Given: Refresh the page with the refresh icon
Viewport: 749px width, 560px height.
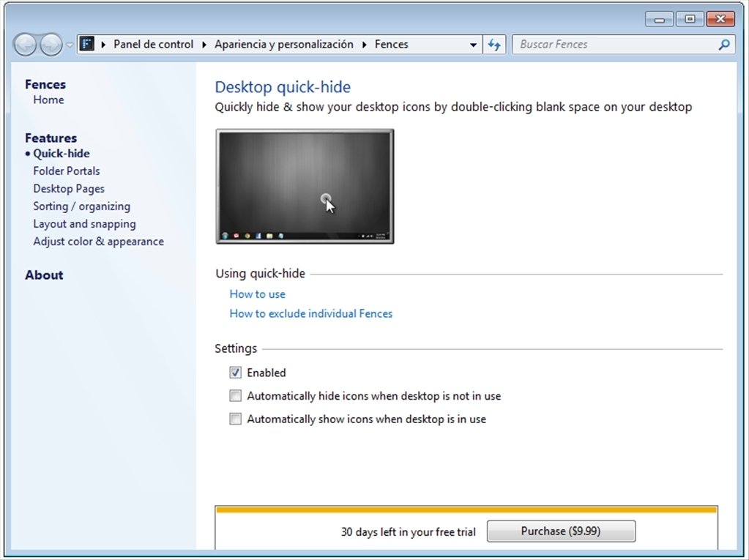Looking at the screenshot, I should [494, 45].
